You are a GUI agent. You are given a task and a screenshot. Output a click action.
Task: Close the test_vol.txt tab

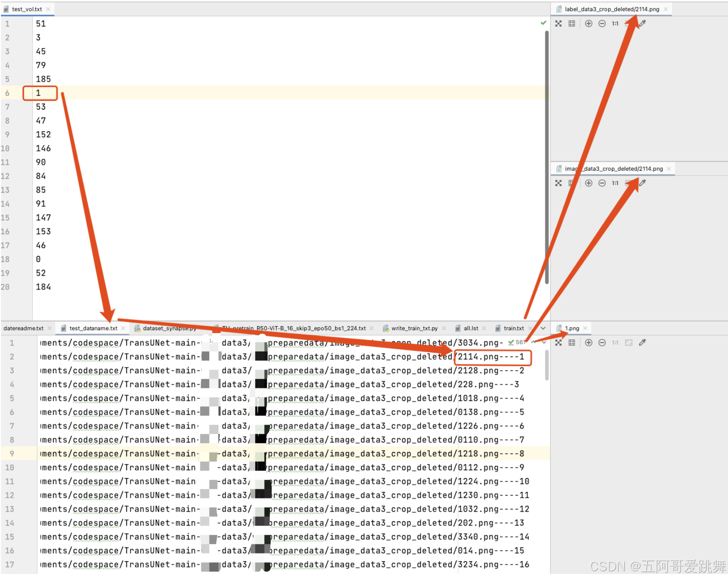48,9
